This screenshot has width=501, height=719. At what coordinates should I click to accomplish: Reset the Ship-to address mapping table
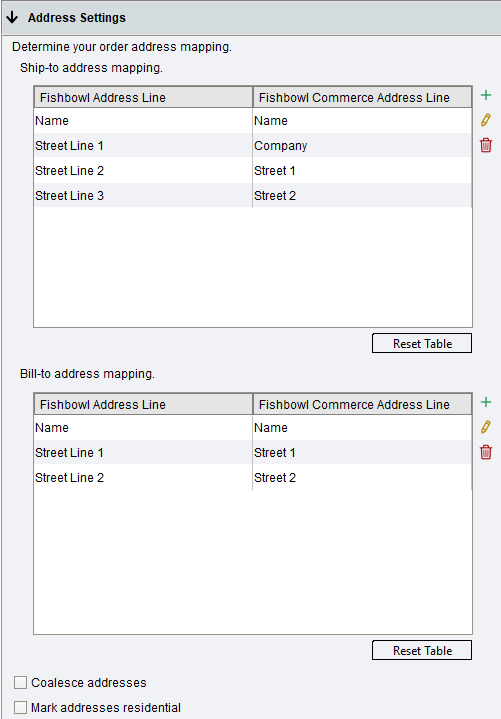(422, 343)
